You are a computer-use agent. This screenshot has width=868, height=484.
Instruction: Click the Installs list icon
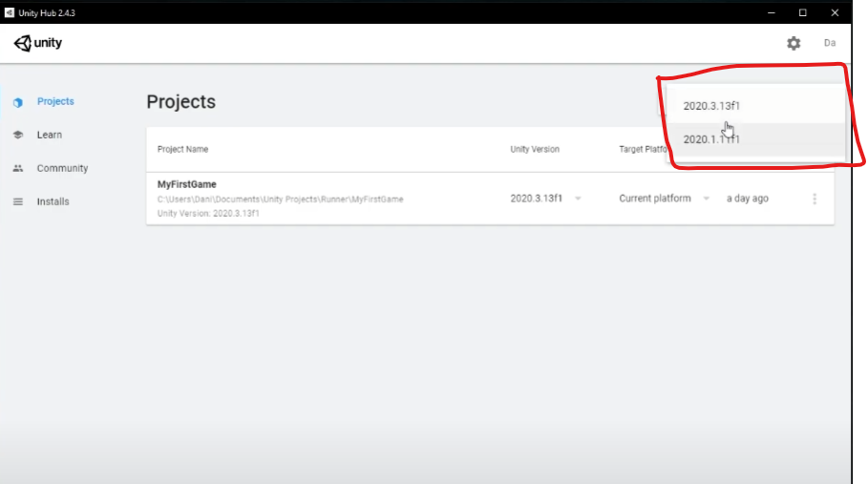click(x=18, y=202)
